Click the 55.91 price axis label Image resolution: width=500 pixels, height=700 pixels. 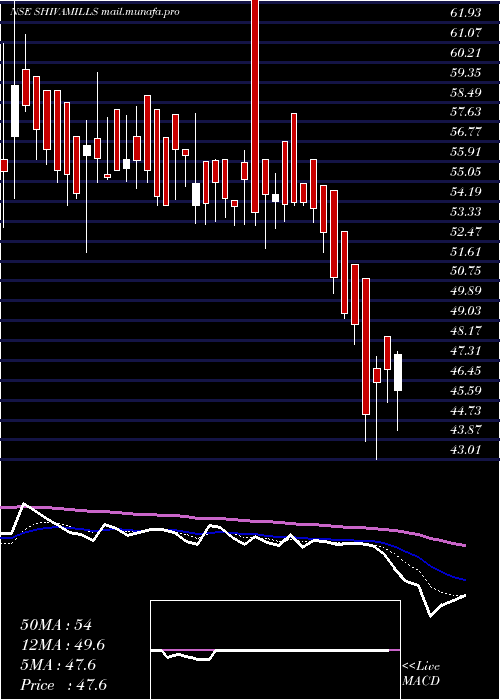click(466, 152)
